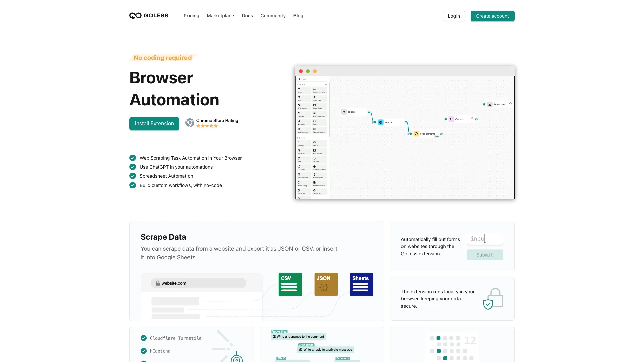Click the Trigger node on canvas

354,112
